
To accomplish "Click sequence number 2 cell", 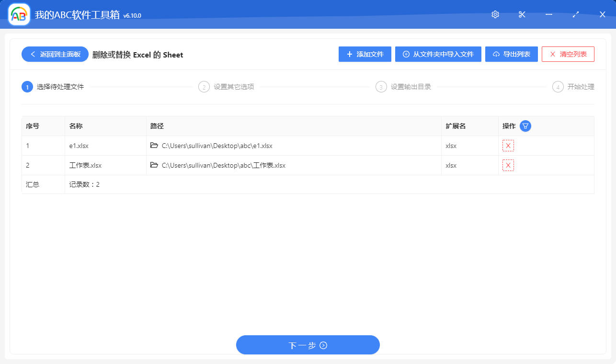I will [x=44, y=165].
